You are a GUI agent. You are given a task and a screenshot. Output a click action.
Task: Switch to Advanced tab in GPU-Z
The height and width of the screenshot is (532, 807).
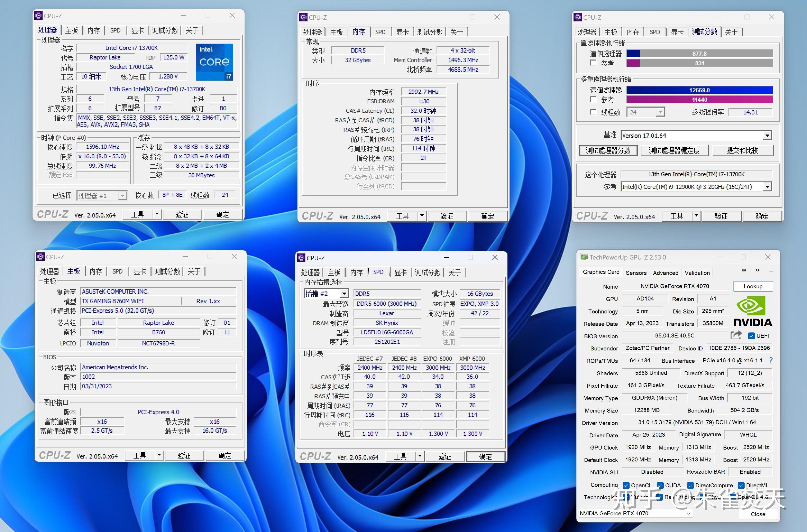coord(666,273)
